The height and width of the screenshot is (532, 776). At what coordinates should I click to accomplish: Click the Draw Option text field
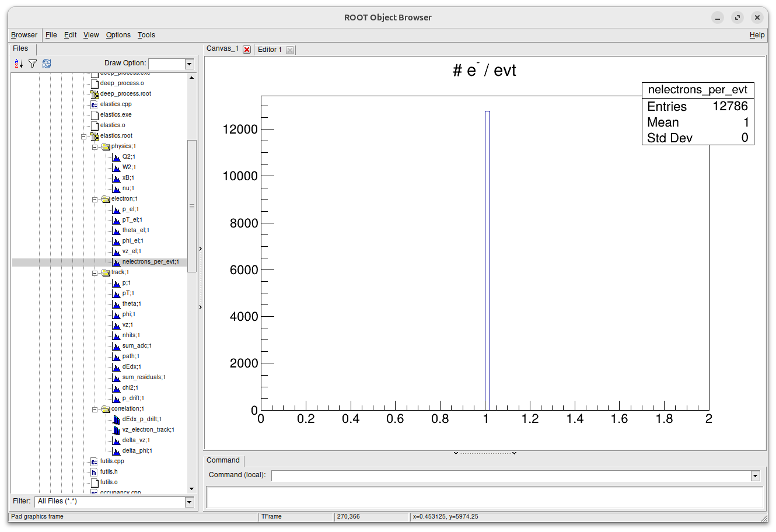pyautogui.click(x=167, y=64)
